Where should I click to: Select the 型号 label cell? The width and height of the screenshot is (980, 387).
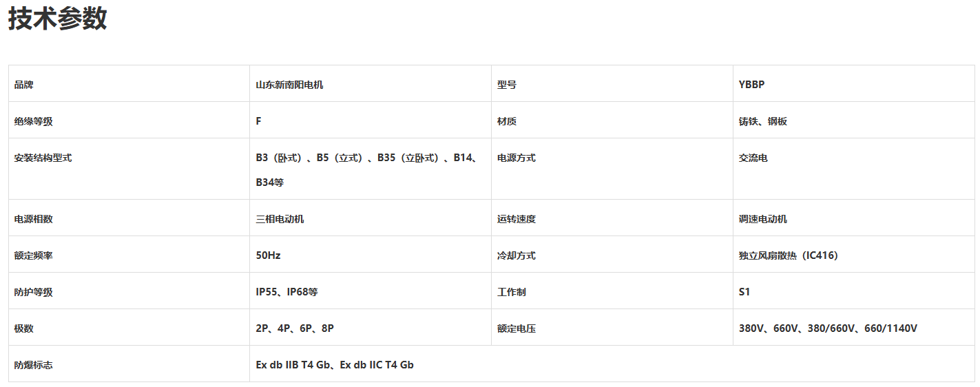(x=612, y=84)
